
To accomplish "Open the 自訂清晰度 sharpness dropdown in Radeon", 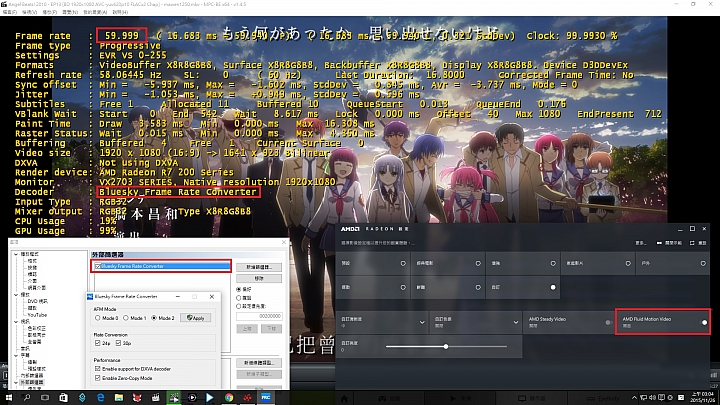I will pyautogui.click(x=422, y=322).
